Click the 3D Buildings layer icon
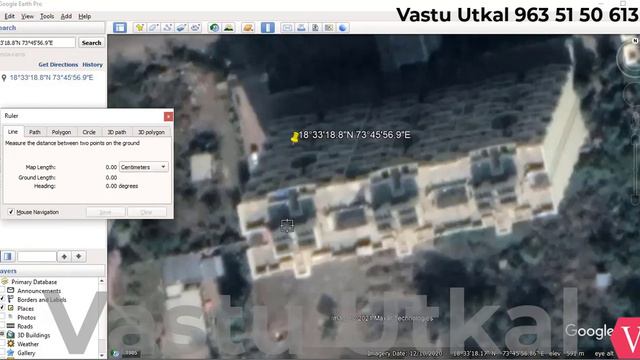Viewport: 640px width, 360px height. pos(11,335)
